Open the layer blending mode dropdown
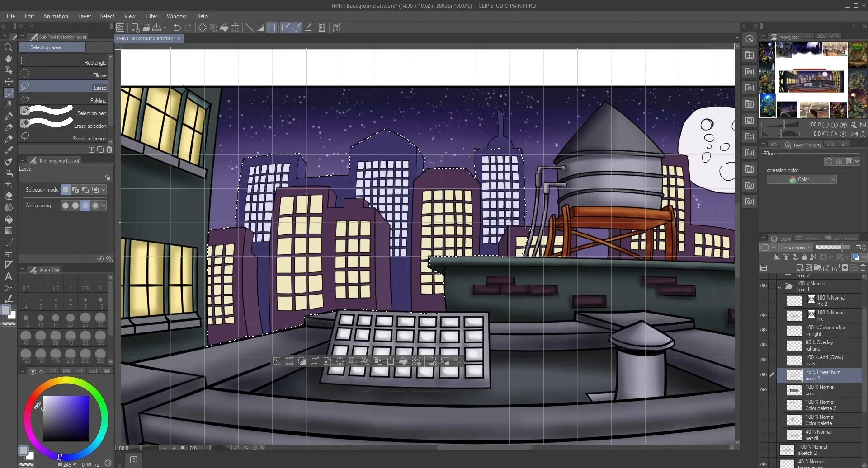 (796, 247)
